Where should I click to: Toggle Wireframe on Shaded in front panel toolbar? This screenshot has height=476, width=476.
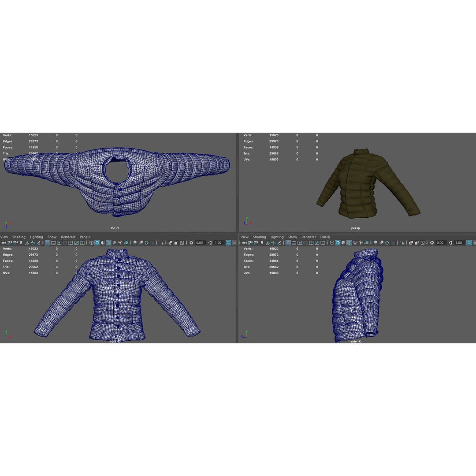coord(109,242)
